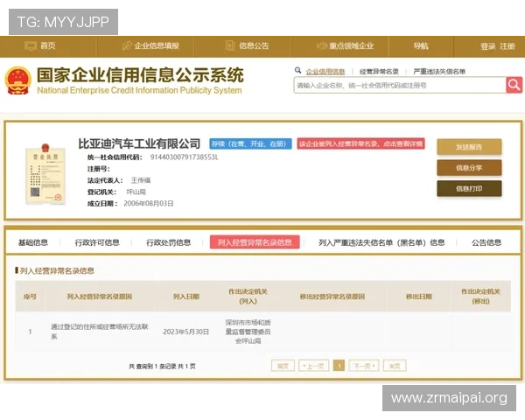The width and height of the screenshot is (525, 420).
Task: Click registration authority 坪山局
Action: tap(136, 192)
